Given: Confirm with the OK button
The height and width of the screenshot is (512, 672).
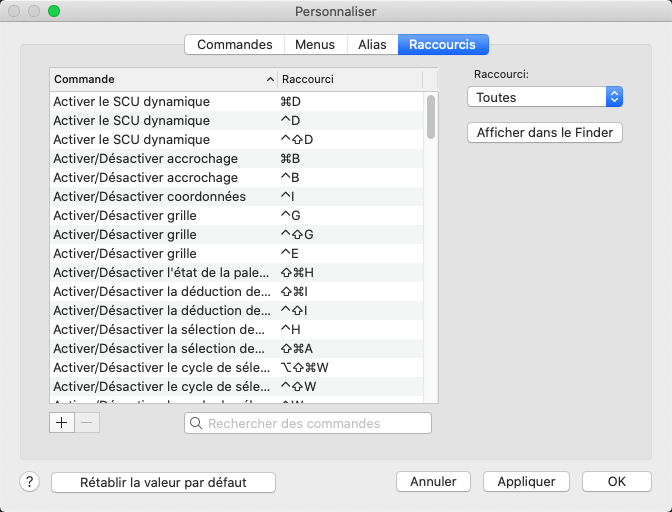Looking at the screenshot, I should (616, 481).
